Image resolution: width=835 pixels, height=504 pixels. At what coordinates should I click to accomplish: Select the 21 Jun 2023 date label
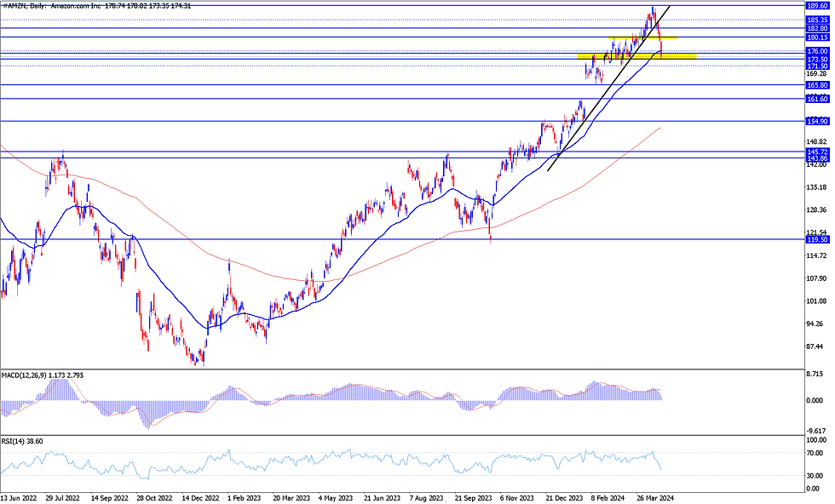click(383, 498)
